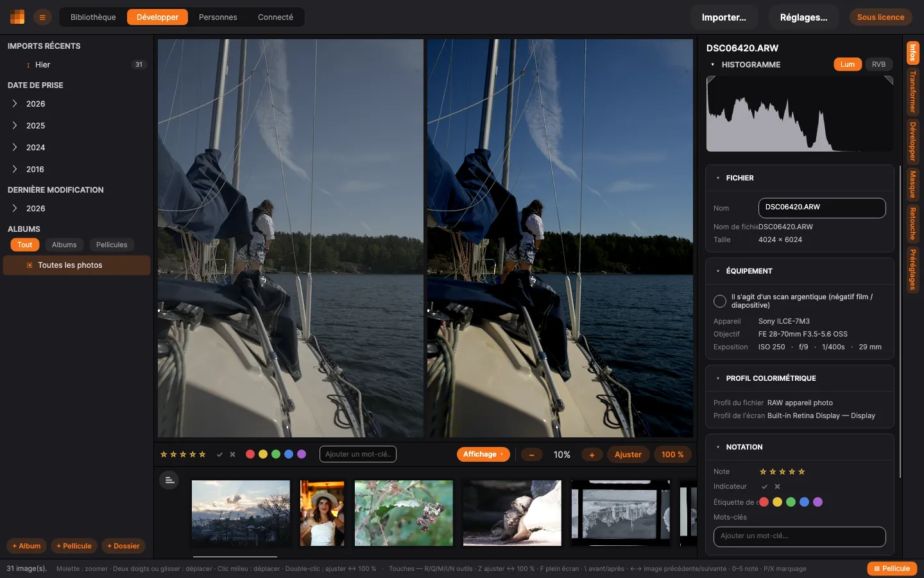The width and height of the screenshot is (924, 578).
Task: Collapse the Fichier section
Action: pos(718,178)
